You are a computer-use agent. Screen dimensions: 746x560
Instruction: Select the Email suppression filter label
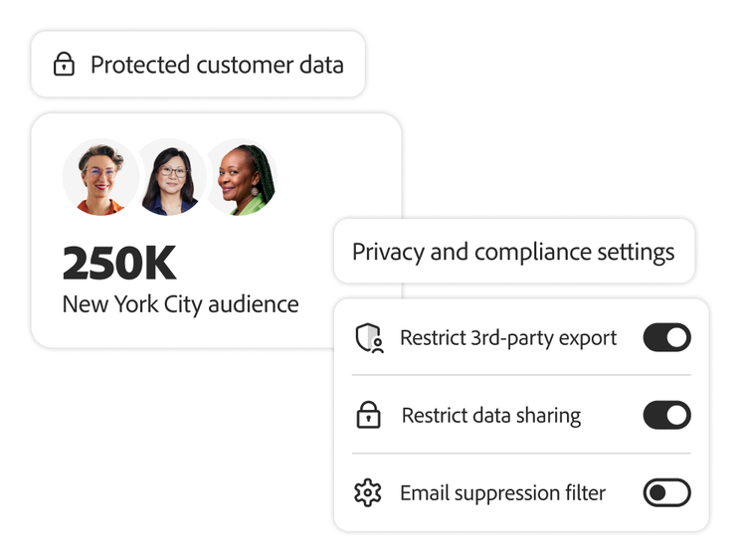pos(502,492)
